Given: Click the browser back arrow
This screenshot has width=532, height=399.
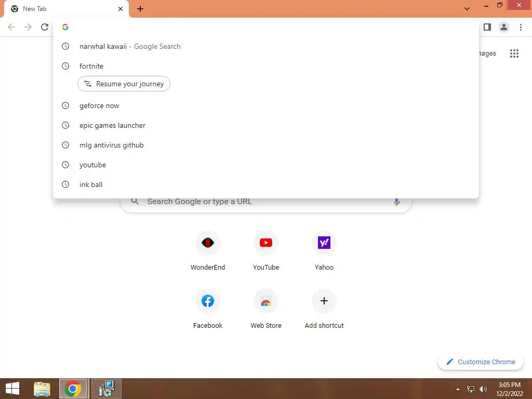Looking at the screenshot, I should [11, 27].
